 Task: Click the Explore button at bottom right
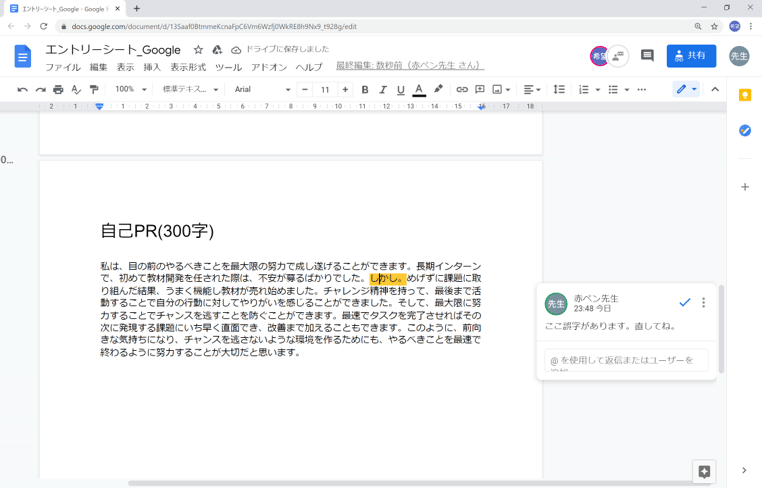tap(704, 471)
